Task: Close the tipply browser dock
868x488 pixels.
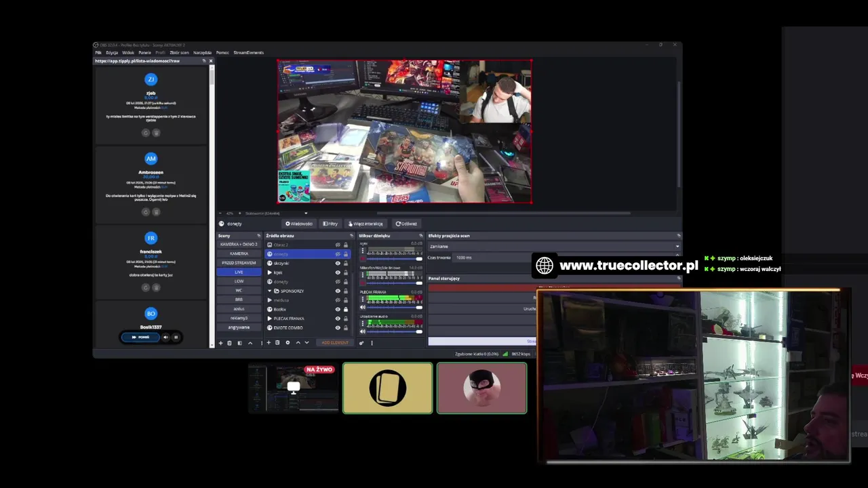Action: (x=211, y=61)
